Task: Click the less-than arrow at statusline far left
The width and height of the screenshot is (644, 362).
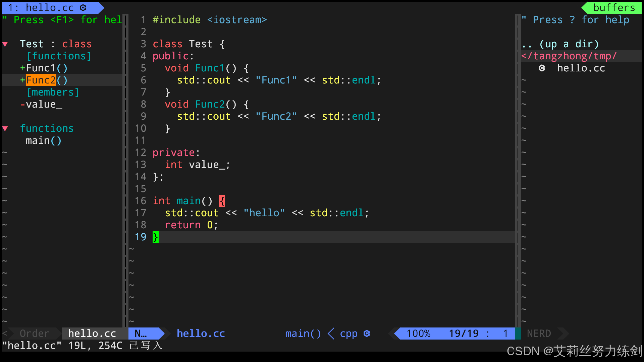Action: [x=5, y=334]
